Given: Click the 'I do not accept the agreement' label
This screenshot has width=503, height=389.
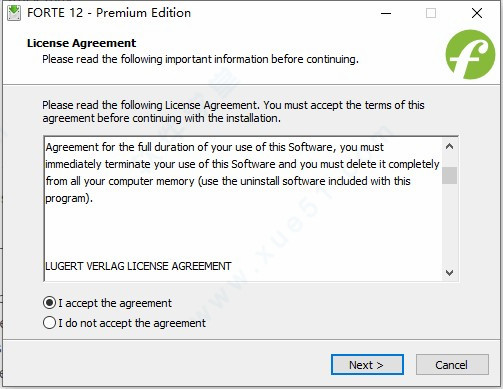Looking at the screenshot, I should tap(132, 323).
